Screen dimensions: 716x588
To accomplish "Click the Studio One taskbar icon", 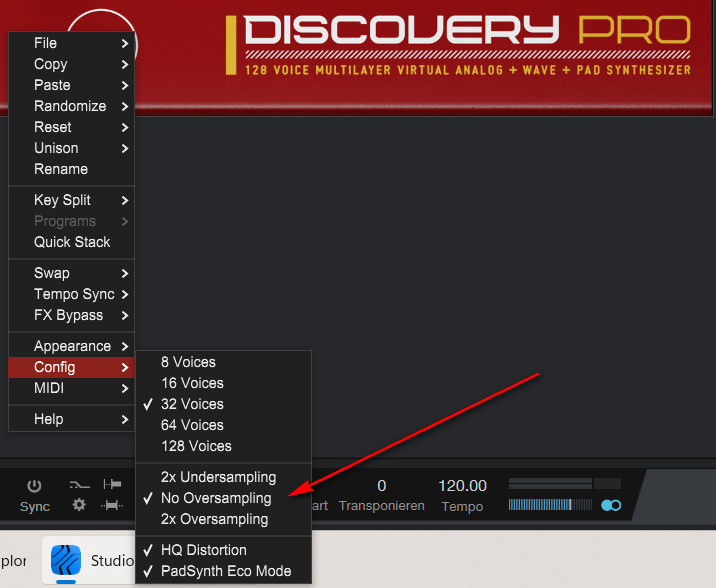I will (x=66, y=560).
